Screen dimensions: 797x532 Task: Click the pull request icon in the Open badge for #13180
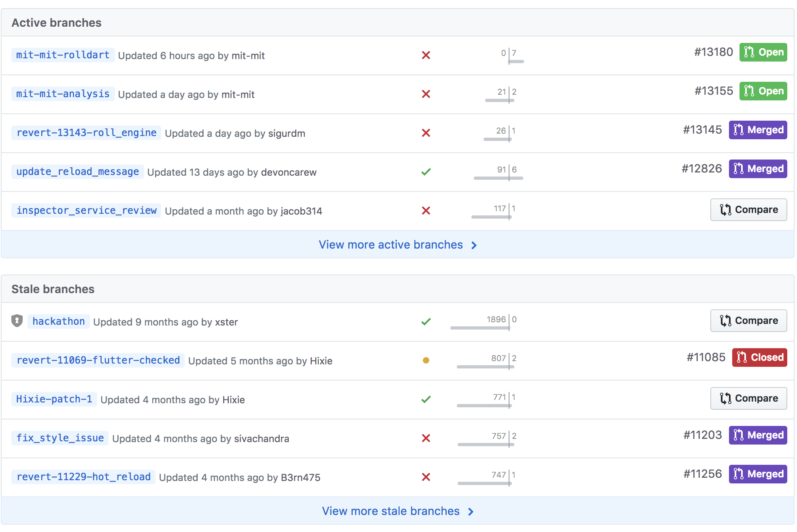coord(749,52)
